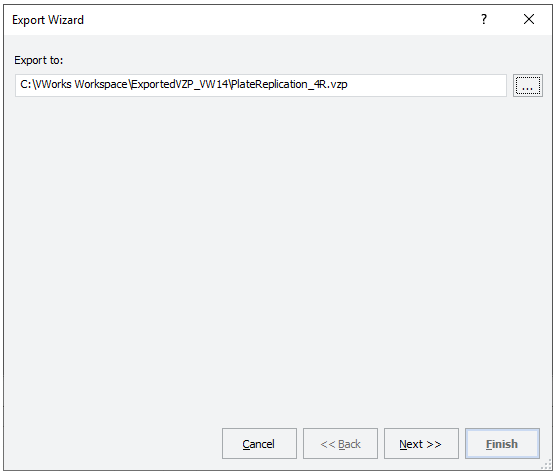The image size is (556, 475).
Task: Place cursor in PlateReplication_4R filename text
Action: click(x=279, y=84)
